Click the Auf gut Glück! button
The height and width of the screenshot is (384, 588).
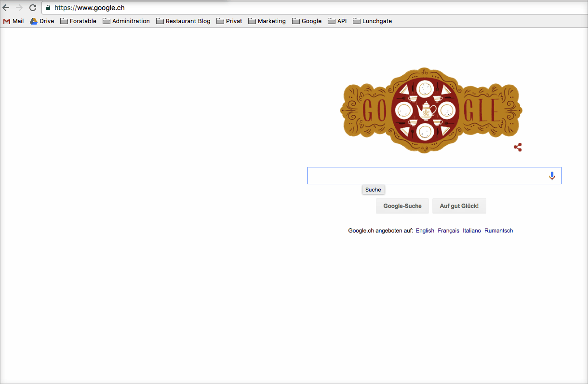click(459, 206)
